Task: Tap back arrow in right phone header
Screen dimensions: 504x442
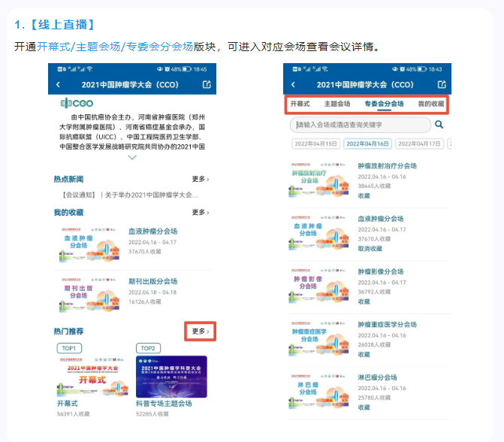Action: [293, 85]
